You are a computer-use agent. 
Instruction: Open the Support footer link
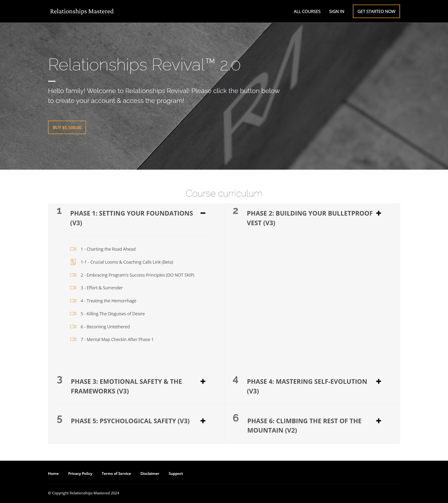176,473
